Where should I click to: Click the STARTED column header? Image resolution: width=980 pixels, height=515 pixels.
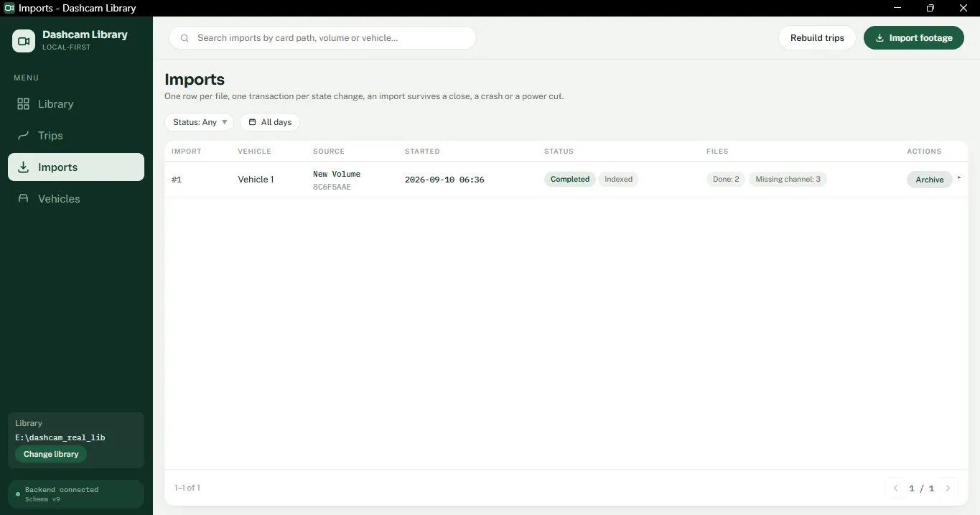click(422, 152)
